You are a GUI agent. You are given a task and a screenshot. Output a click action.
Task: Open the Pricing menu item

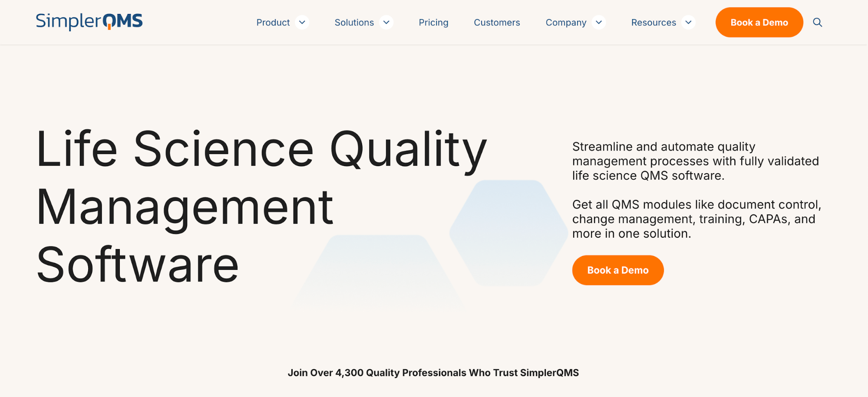[x=433, y=22]
